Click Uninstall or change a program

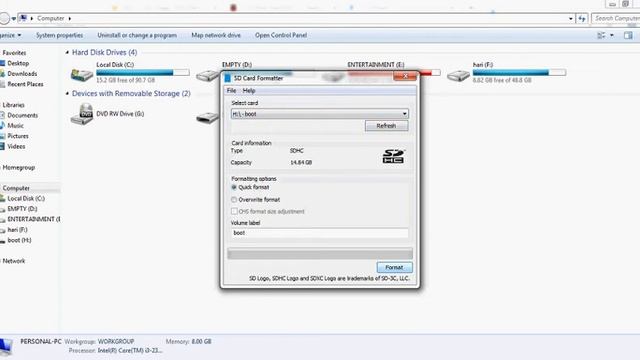[137, 36]
